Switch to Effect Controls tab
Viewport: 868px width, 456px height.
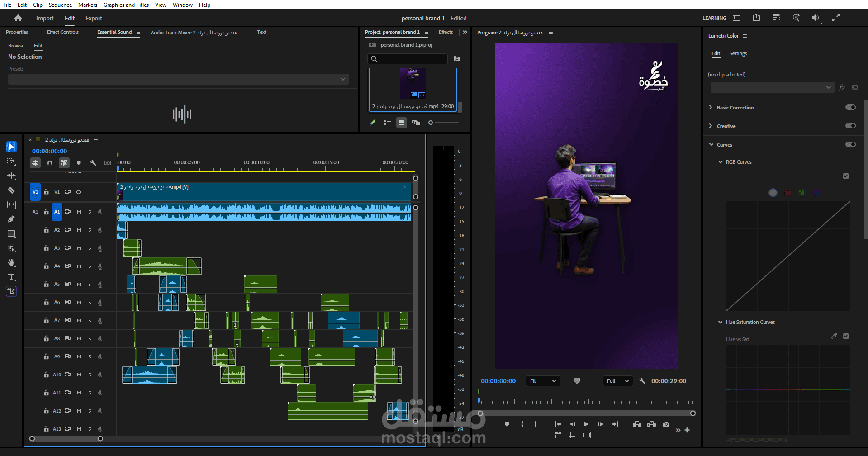63,32
